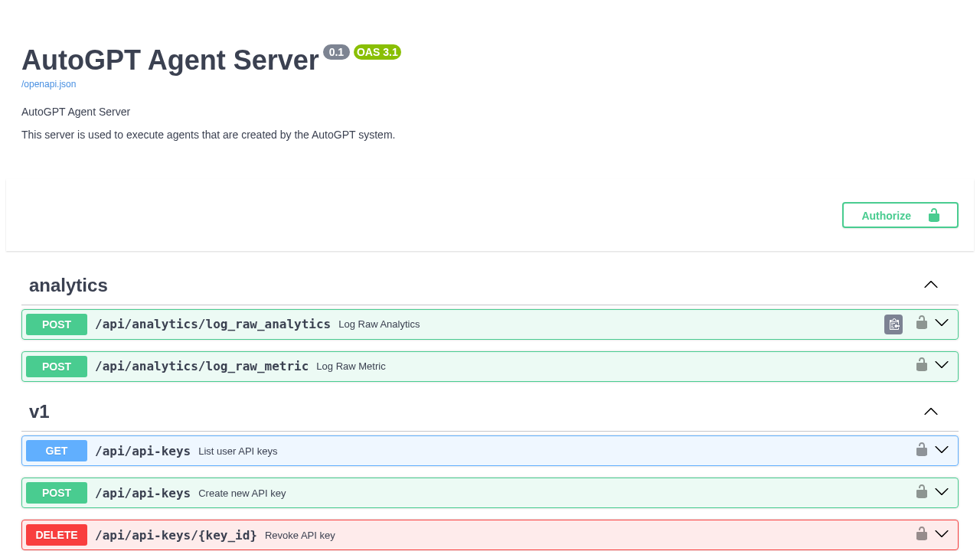The width and height of the screenshot is (980, 551).
Task: Click the lock icon on log_raw_metric row
Action: coord(921,364)
